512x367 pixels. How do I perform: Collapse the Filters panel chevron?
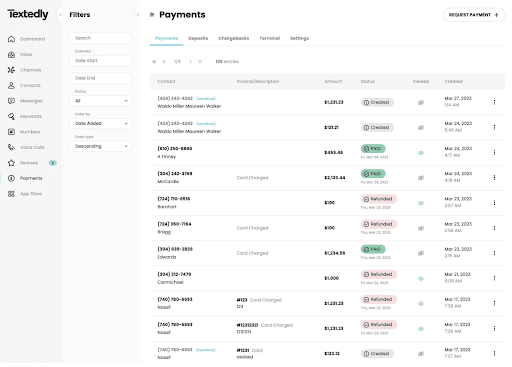[138, 14]
